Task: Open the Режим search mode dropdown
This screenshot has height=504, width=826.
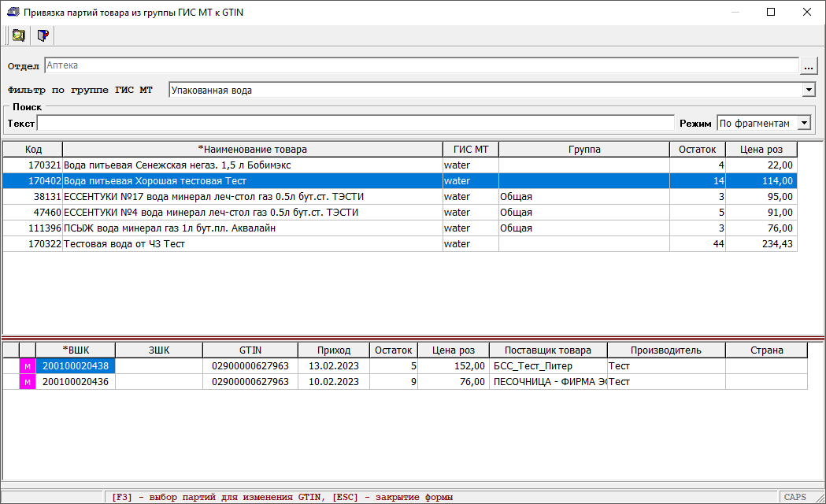Action: [x=803, y=124]
